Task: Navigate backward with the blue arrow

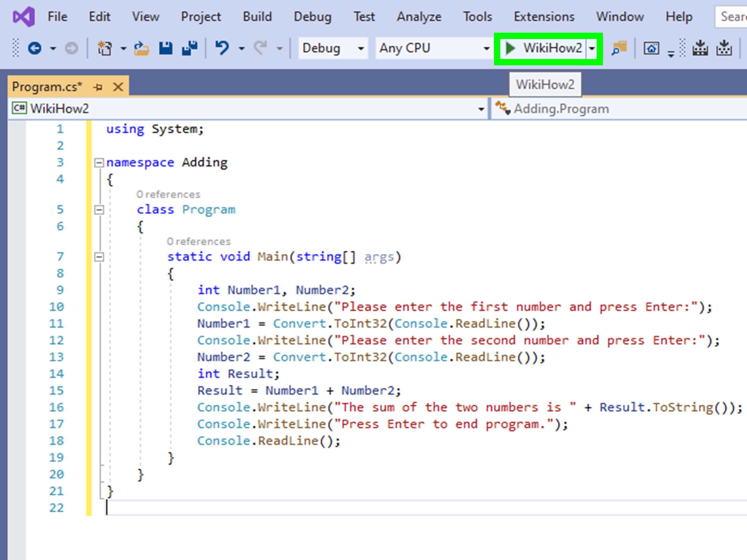Action: 35,48
